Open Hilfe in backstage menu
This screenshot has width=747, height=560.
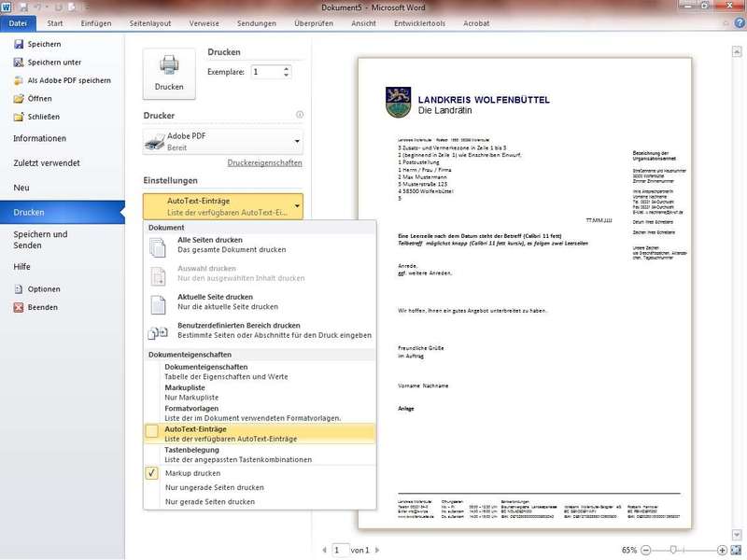(21, 267)
